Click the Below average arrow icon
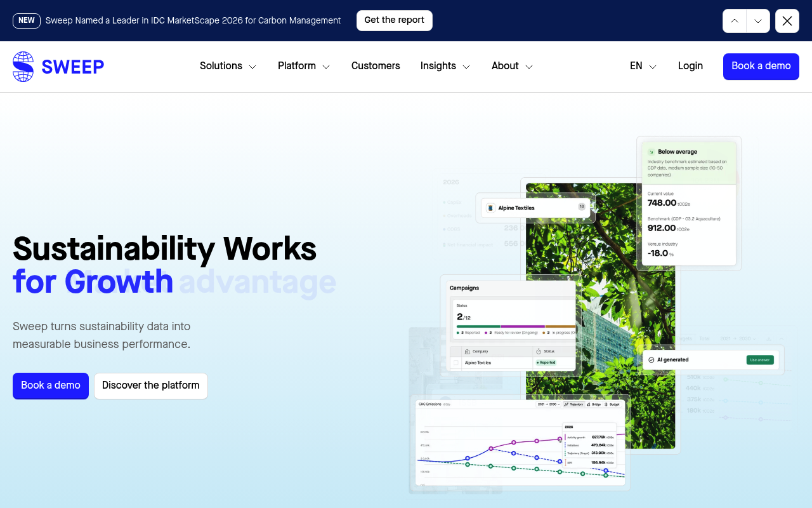This screenshot has width=812, height=508. [x=651, y=152]
